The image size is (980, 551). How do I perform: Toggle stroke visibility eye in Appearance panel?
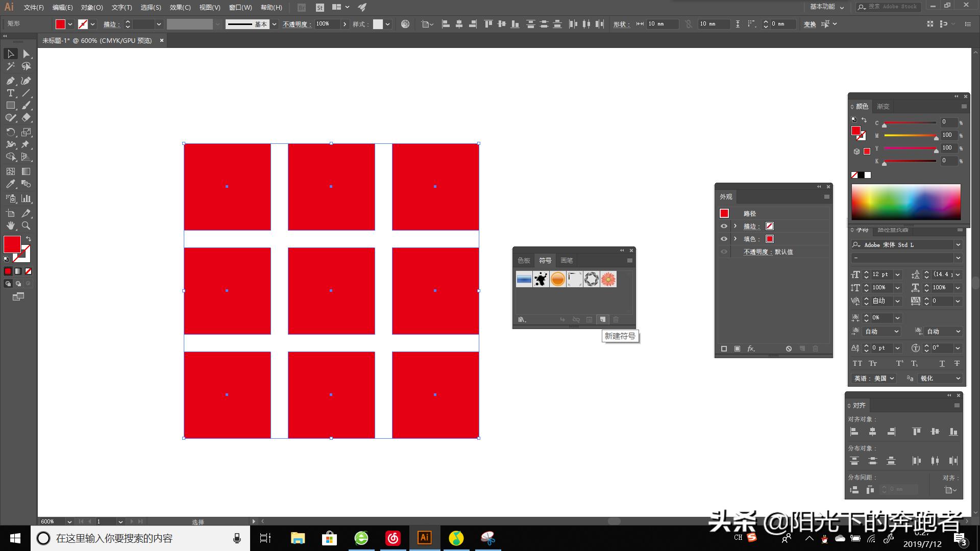pos(724,226)
